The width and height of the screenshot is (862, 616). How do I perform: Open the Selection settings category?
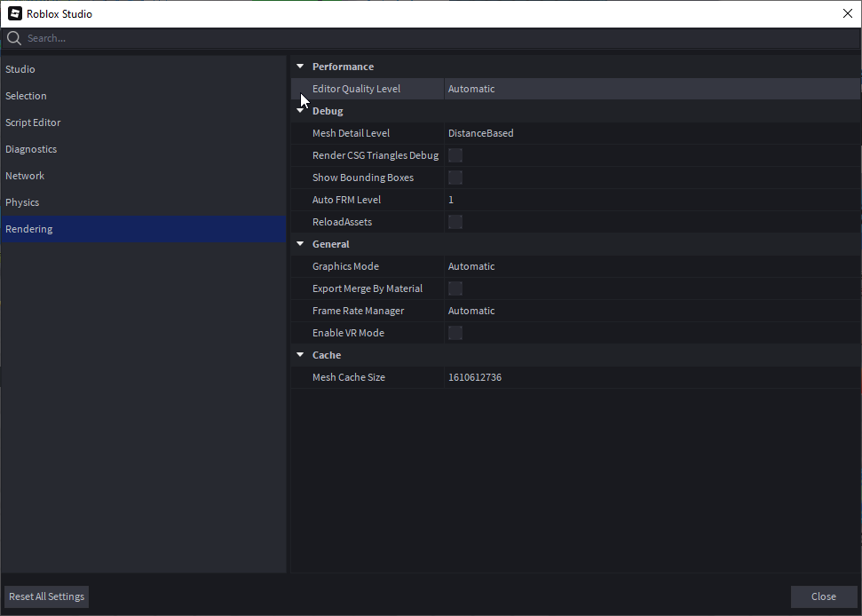pyautogui.click(x=144, y=96)
